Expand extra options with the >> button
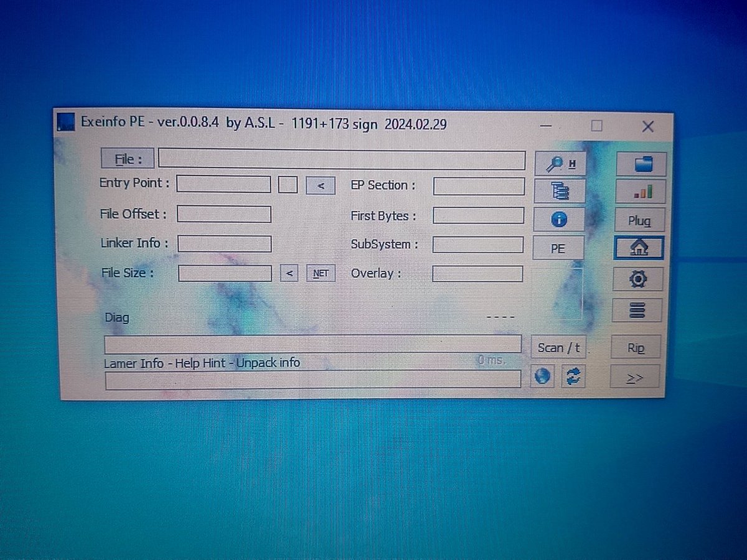The height and width of the screenshot is (560, 747). point(636,376)
